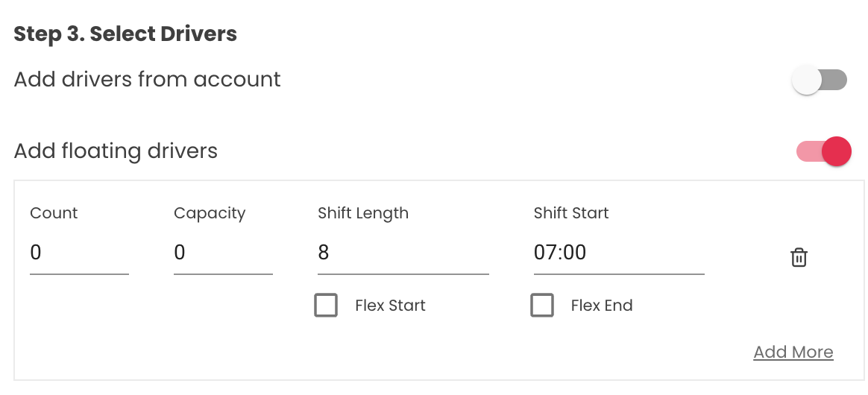Check the Flex End checkbox

pos(542,306)
